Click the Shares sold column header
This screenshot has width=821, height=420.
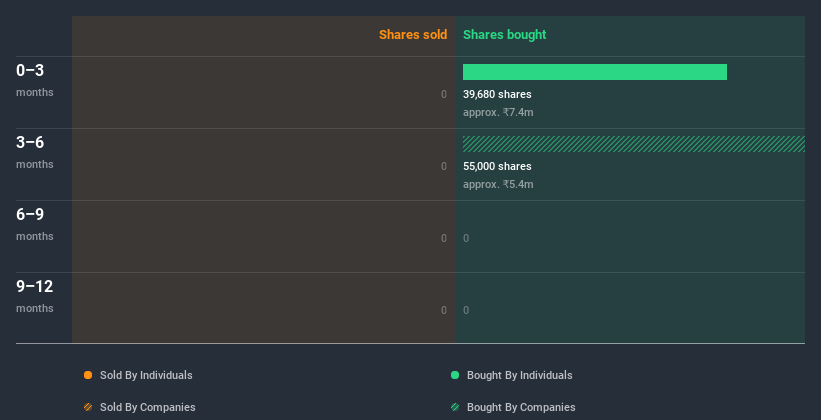[x=413, y=35]
